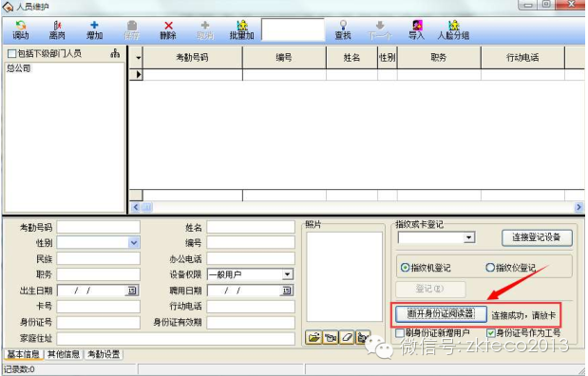Viewport: 588px width, 376px height.
Task: Add a new person with 增加
Action: pyautogui.click(x=94, y=30)
